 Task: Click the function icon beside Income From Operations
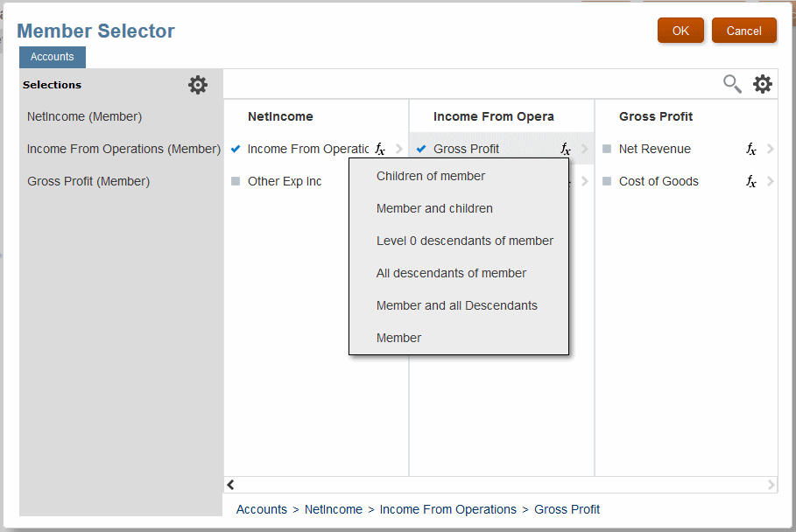click(x=380, y=150)
